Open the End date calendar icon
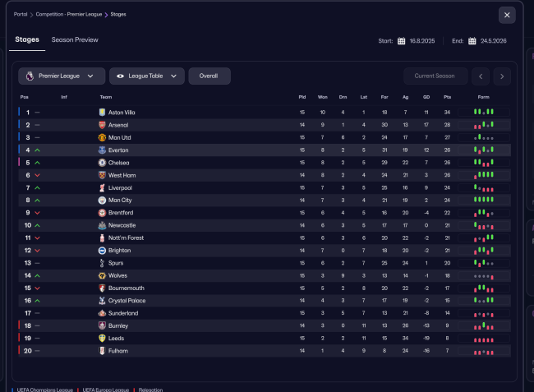 tap(472, 40)
